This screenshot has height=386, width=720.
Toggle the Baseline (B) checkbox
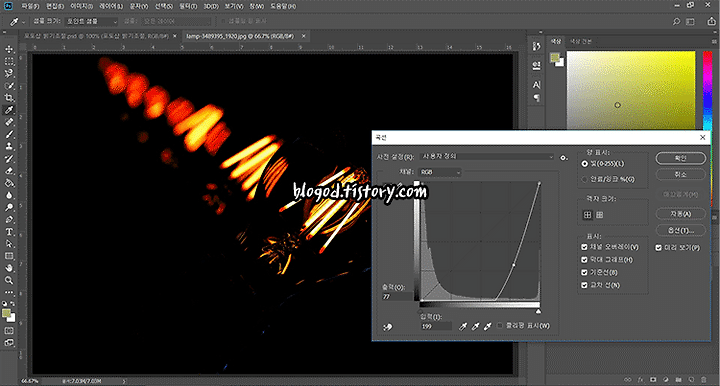click(584, 273)
